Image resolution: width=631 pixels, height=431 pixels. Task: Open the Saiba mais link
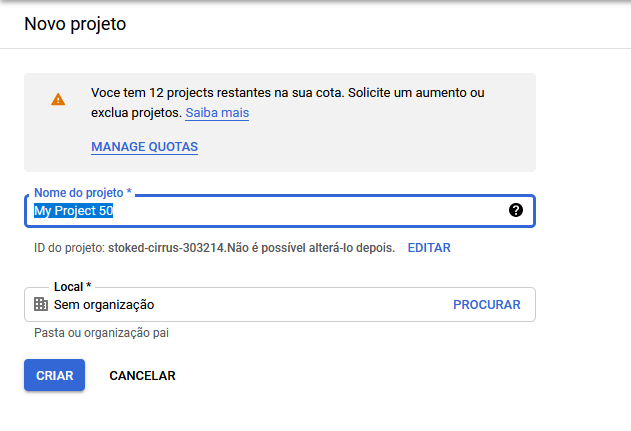pyautogui.click(x=217, y=113)
